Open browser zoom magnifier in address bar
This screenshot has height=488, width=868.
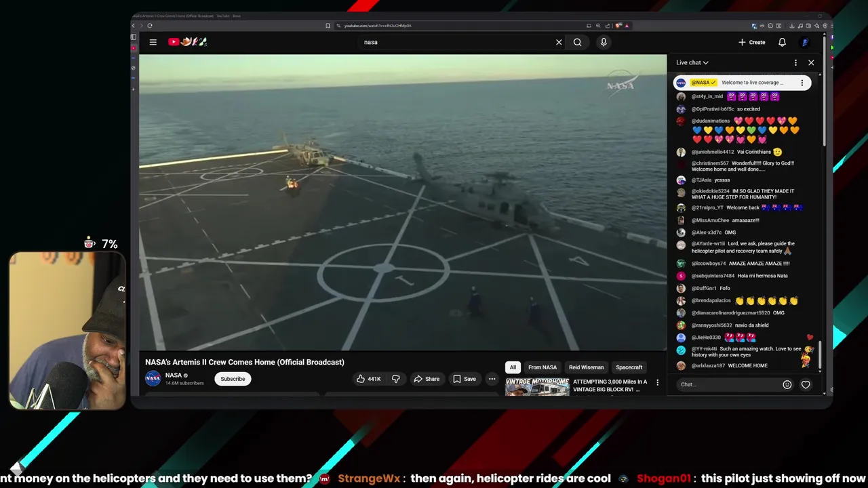pyautogui.click(x=598, y=26)
